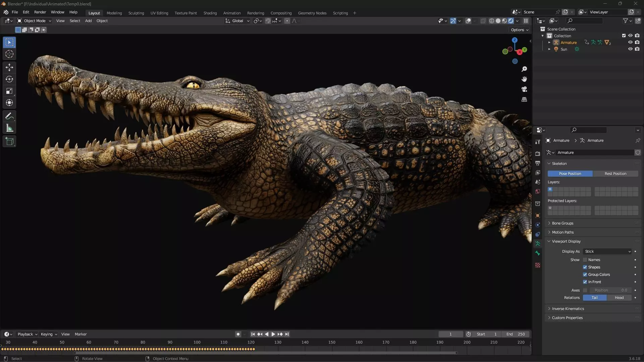Hide the Armature in viewport

tap(630, 42)
